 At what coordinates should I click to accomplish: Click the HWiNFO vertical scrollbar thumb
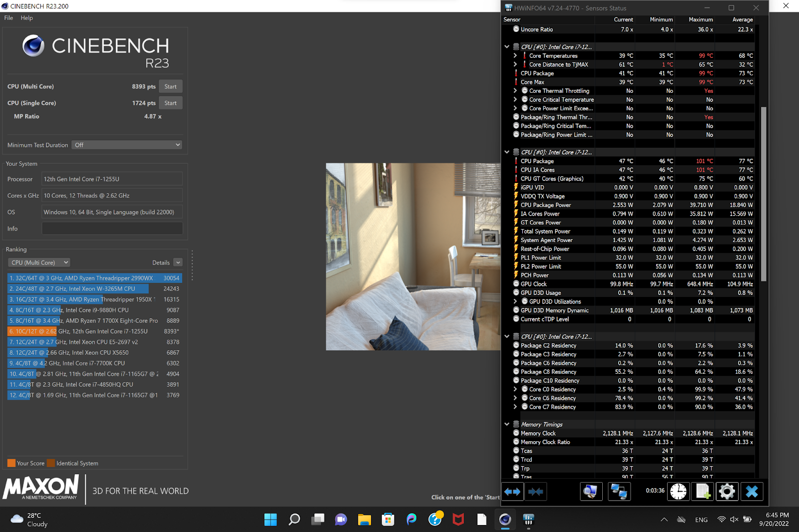[764, 194]
